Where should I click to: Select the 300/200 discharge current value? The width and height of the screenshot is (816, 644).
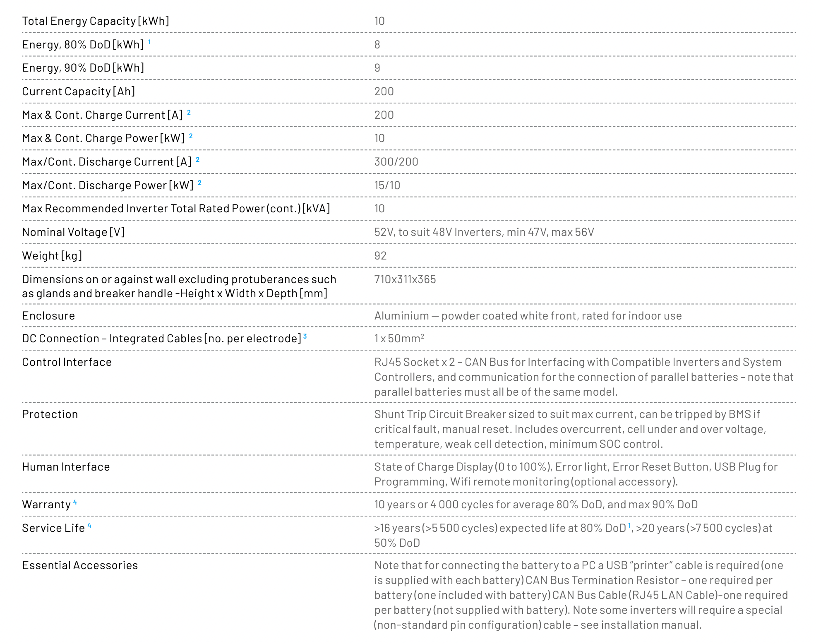[396, 162]
